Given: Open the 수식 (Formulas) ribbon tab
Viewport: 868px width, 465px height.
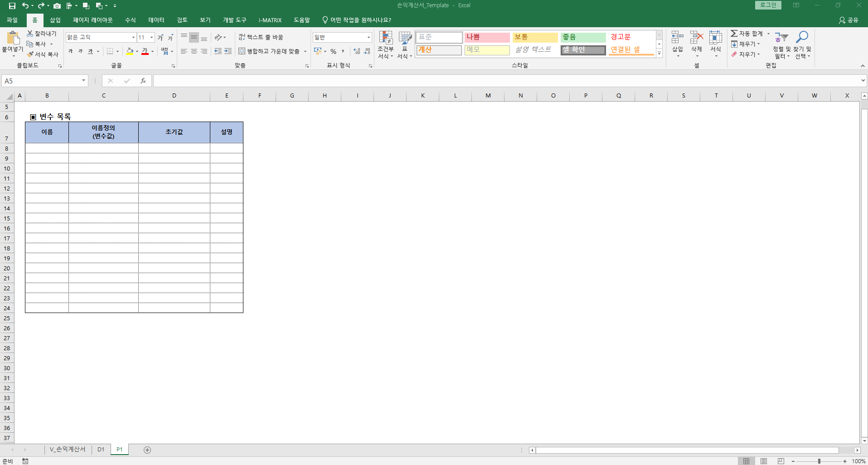Looking at the screenshot, I should [x=130, y=20].
